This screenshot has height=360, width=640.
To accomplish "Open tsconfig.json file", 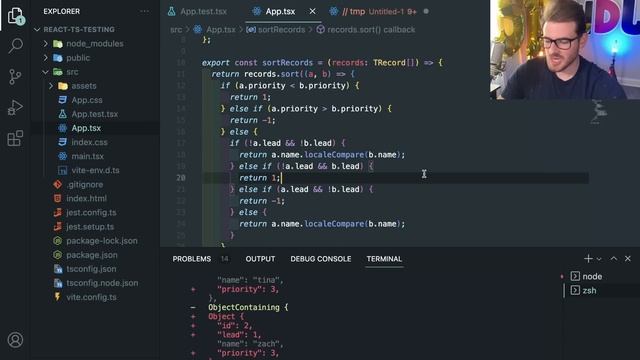I will point(91,269).
